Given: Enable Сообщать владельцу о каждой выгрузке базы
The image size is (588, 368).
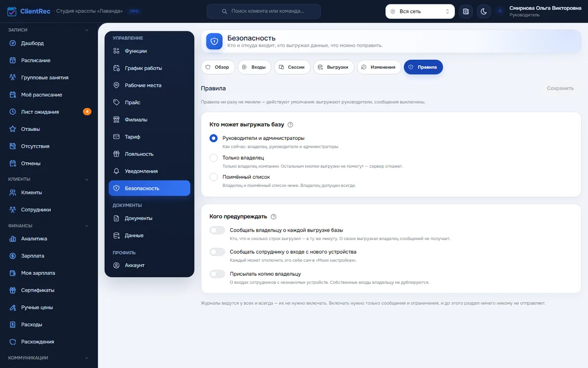Looking at the screenshot, I should (x=217, y=230).
